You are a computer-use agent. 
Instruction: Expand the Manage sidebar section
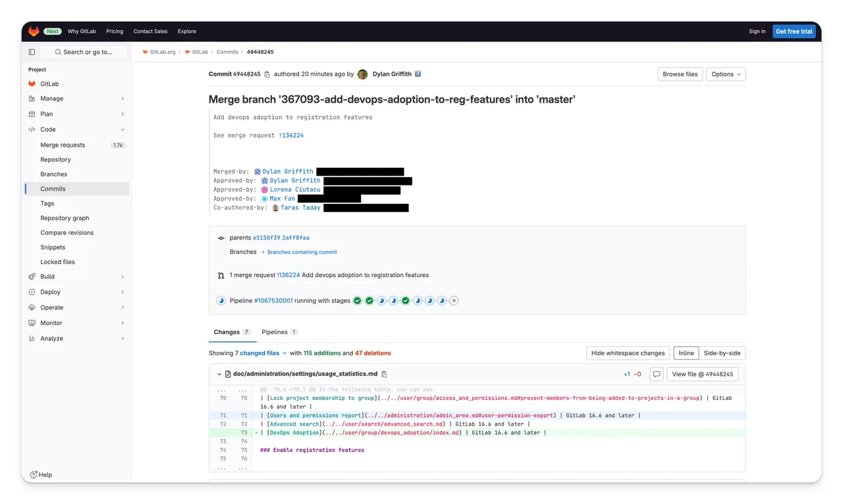coord(122,99)
